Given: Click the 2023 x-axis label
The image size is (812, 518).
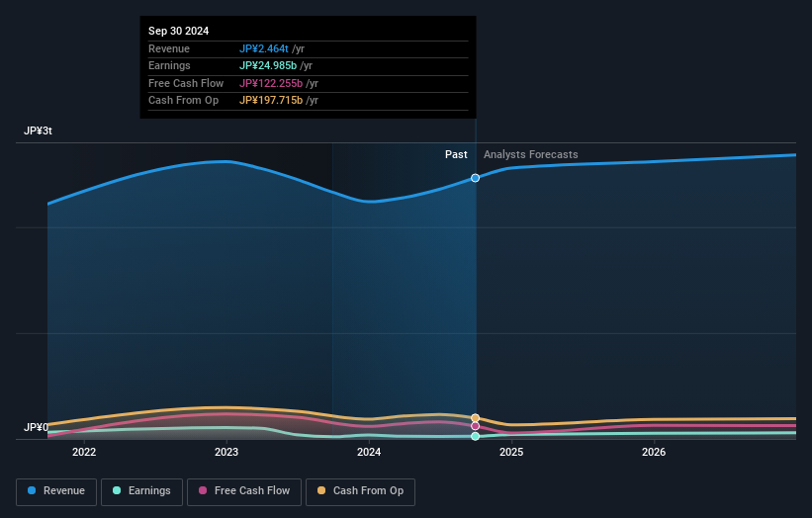Looking at the screenshot, I should (226, 452).
